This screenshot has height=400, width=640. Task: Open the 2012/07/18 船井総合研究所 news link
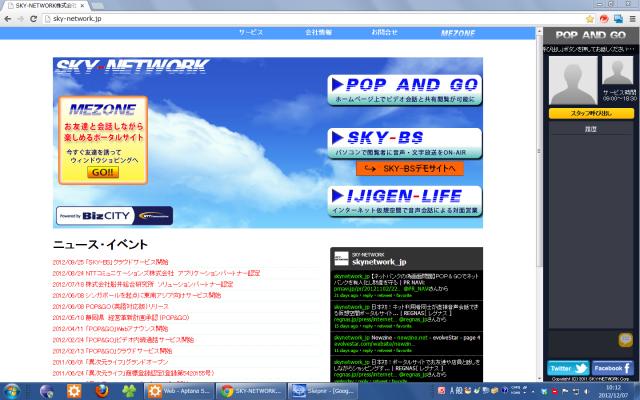tap(143, 284)
